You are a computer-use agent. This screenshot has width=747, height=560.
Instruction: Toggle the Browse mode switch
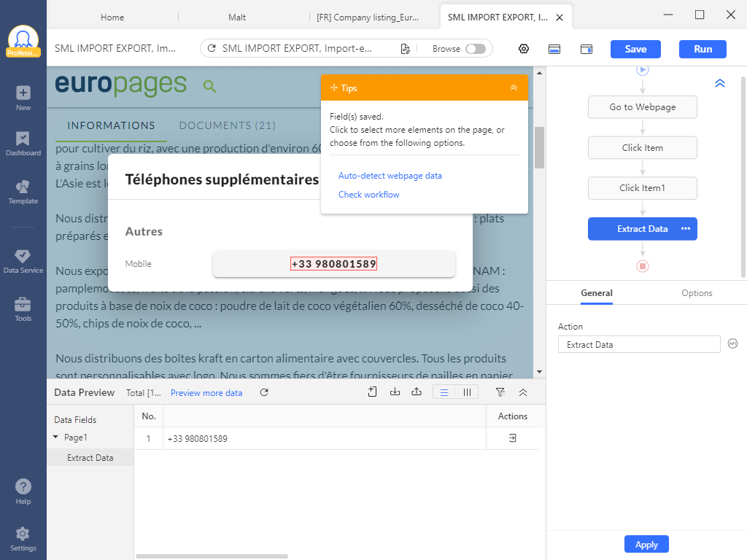point(476,49)
